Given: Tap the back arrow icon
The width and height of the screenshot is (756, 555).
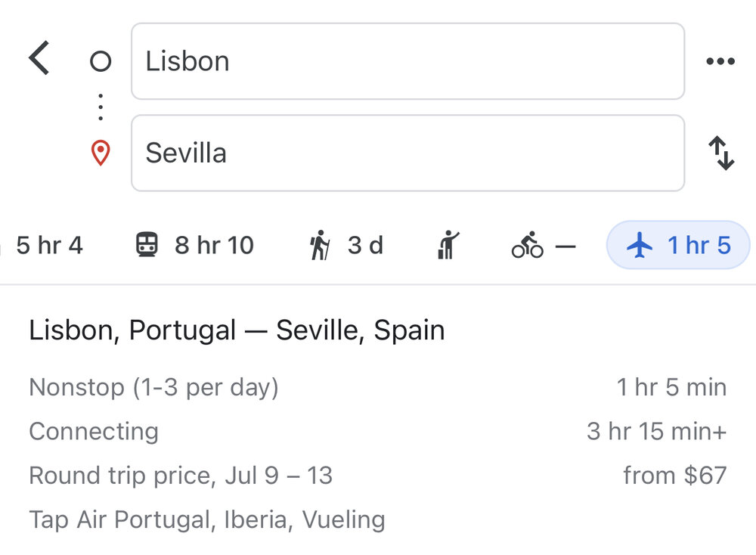Looking at the screenshot, I should tap(39, 59).
